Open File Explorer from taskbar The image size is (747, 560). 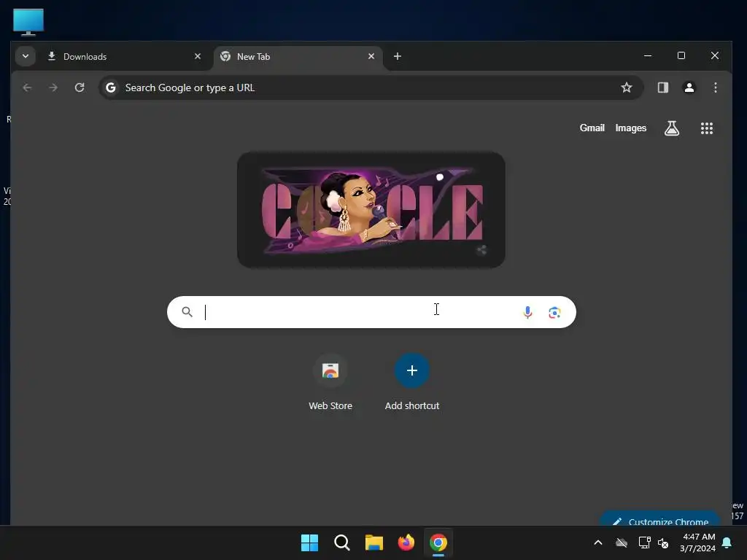(x=374, y=542)
